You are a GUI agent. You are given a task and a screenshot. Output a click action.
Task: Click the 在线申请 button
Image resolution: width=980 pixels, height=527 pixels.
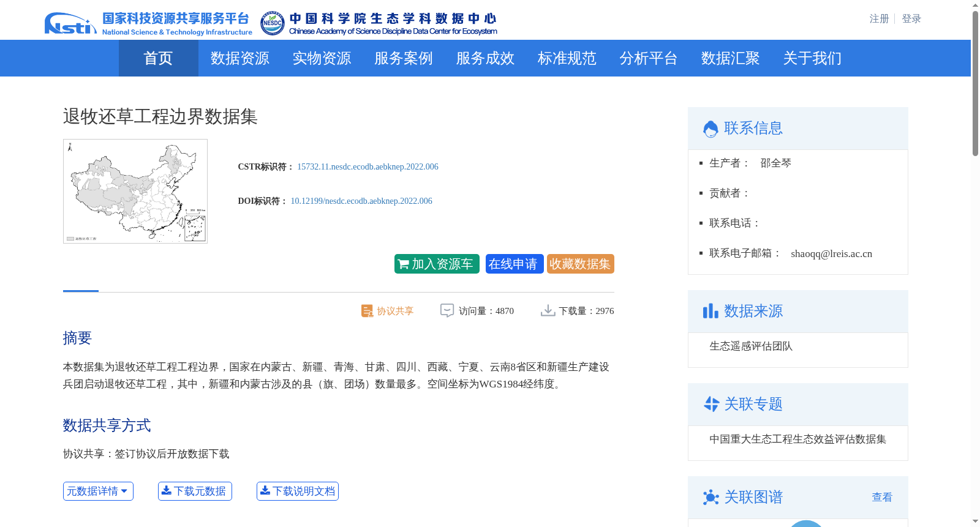(514, 264)
